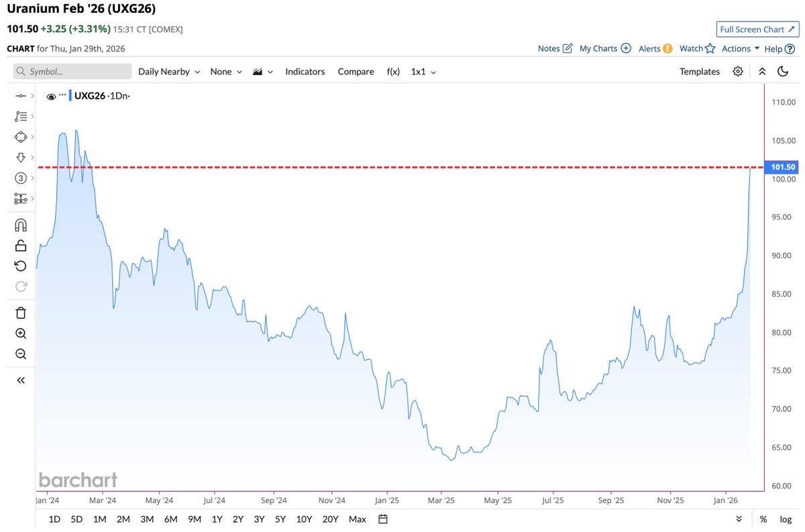Screen dimensions: 805x532
Task: Open the calendar date picker icon
Action: click(x=381, y=519)
